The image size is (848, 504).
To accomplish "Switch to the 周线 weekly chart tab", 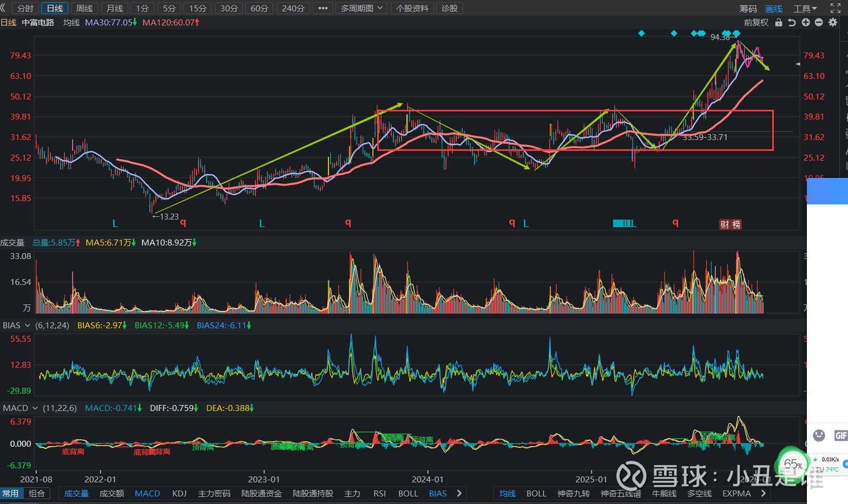I will (x=84, y=8).
